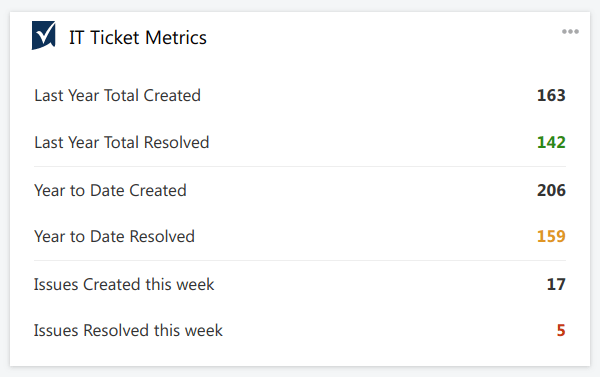Click Issues Resolved this week label
The width and height of the screenshot is (600, 377).
tap(128, 330)
